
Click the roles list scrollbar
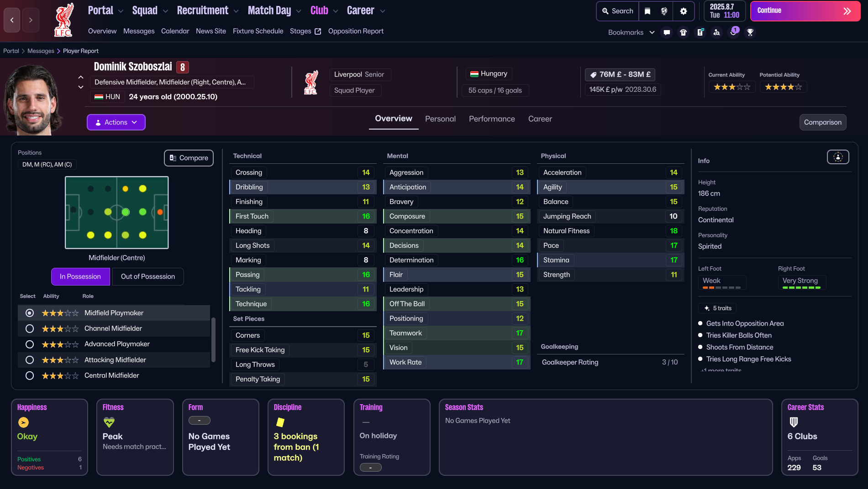coord(213,339)
